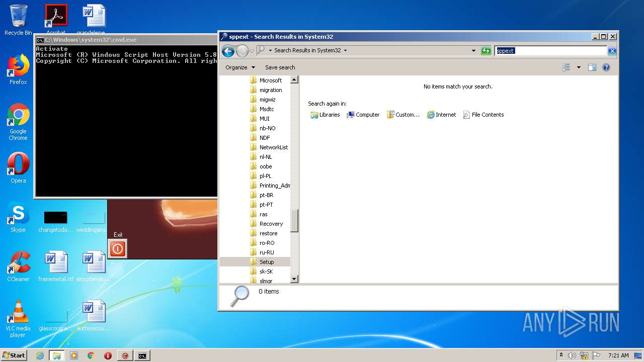This screenshot has width=644, height=362.
Task: Open the Opera taskbar icon
Action: pos(108,355)
